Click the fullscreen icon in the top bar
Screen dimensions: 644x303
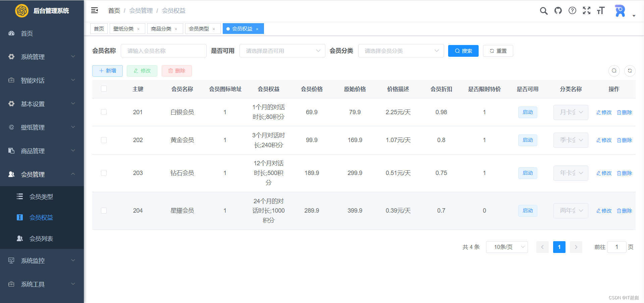(586, 10)
